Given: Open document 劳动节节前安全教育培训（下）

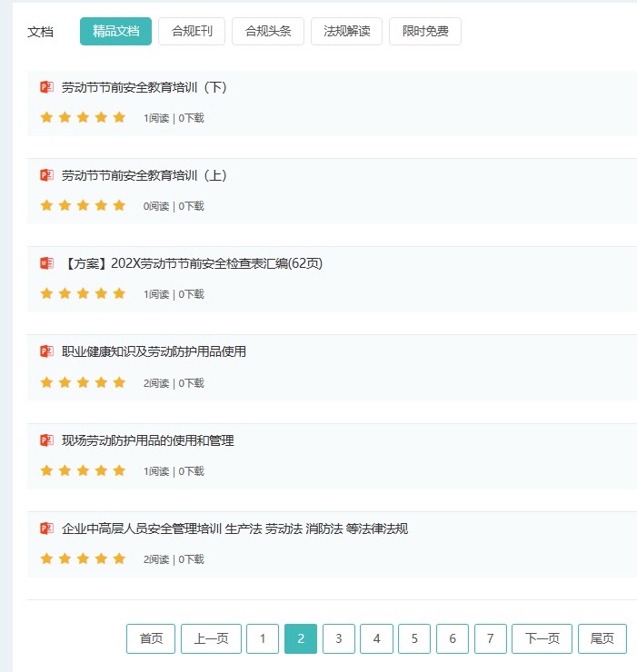Looking at the screenshot, I should [x=144, y=87].
